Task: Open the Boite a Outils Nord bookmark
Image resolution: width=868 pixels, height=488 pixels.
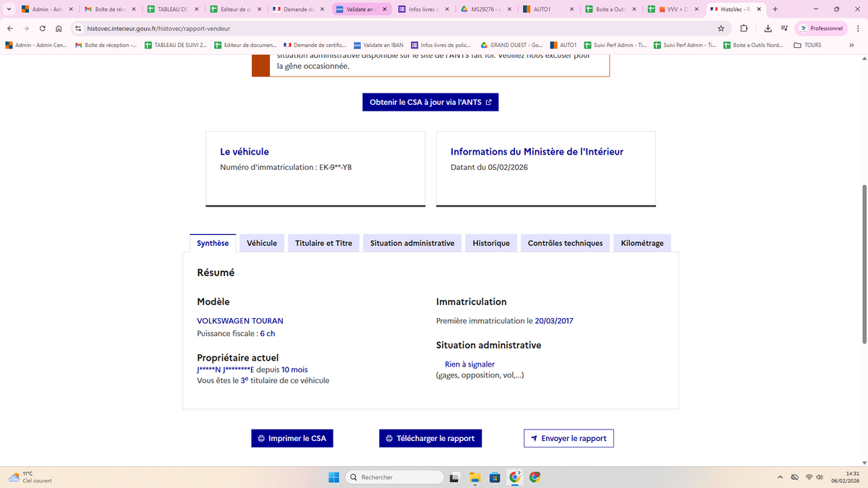Action: [x=754, y=45]
